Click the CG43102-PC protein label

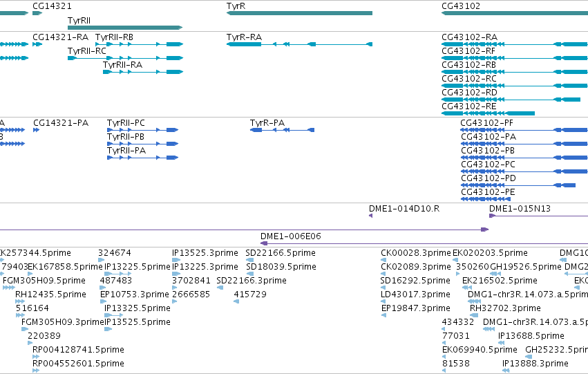pyautogui.click(x=489, y=165)
